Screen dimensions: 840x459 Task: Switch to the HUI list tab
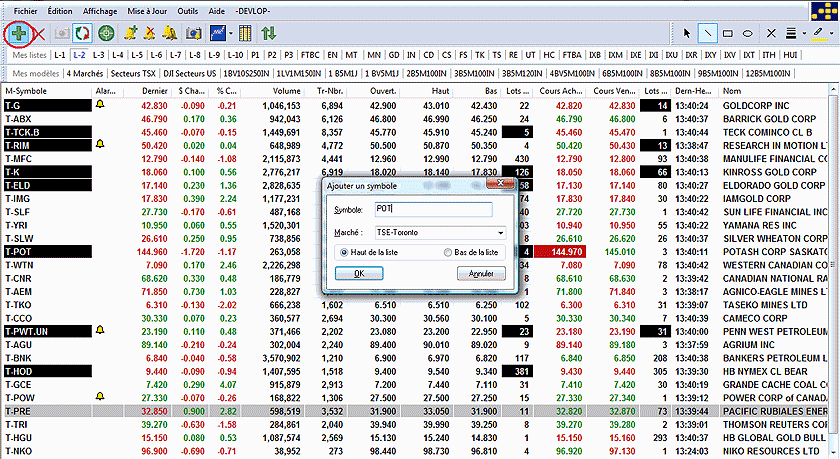pos(790,55)
